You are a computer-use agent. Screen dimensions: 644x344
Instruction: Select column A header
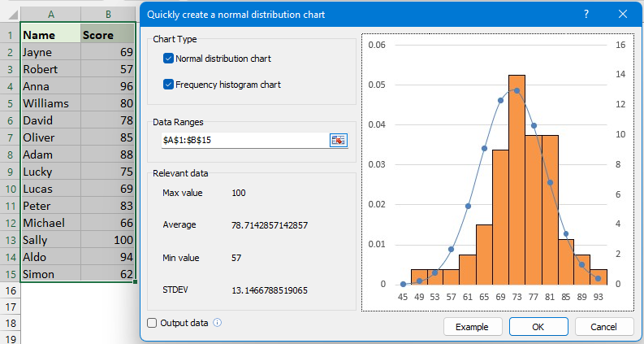click(x=50, y=14)
